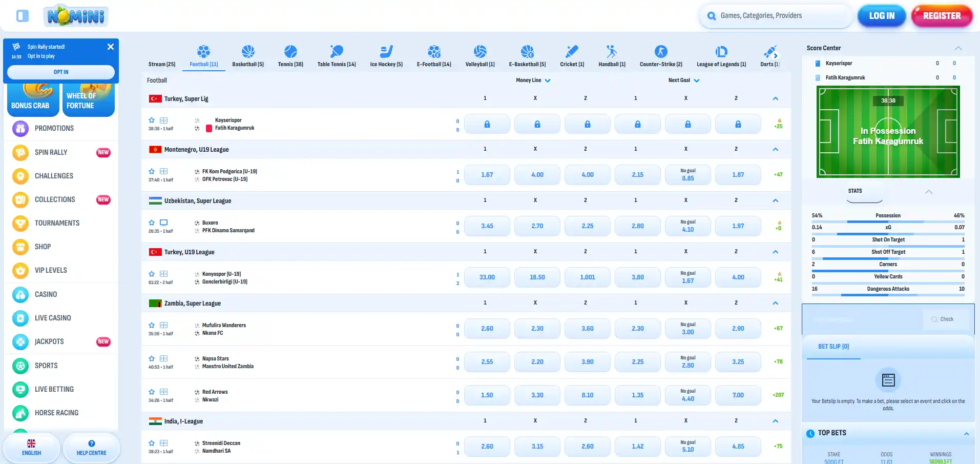This screenshot has width=980, height=464.
Task: Favorite the Buxoro vs PFK Dinamo Samarqand match
Action: point(152,223)
